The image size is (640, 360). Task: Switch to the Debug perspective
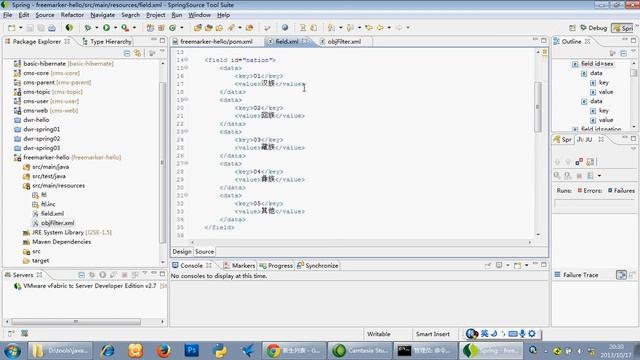[x=593, y=28]
